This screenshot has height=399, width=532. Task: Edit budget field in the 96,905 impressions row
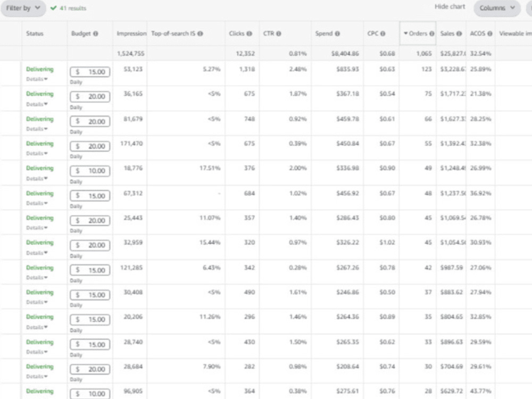click(90, 394)
